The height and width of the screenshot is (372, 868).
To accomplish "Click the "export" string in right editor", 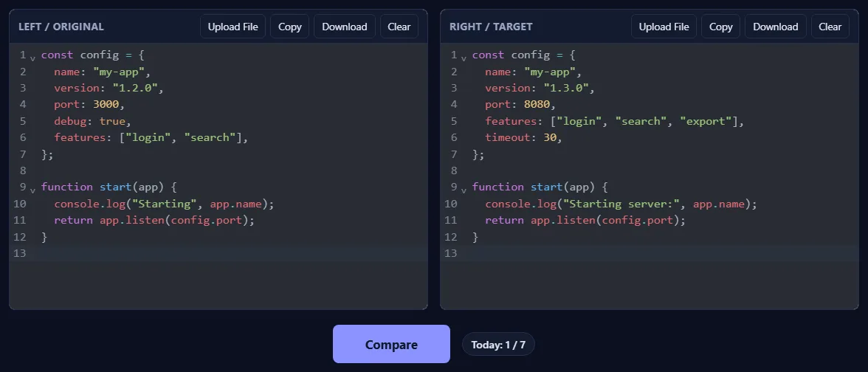I will click(706, 121).
